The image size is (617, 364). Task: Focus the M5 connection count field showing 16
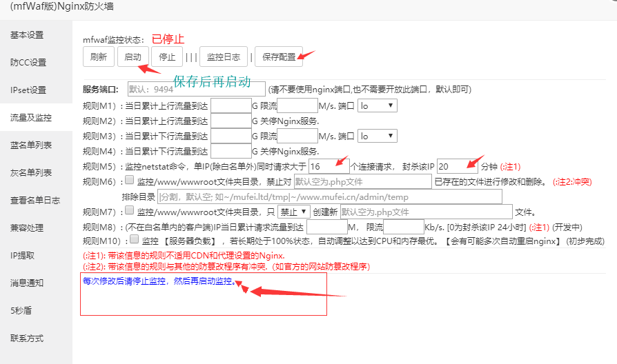click(x=328, y=166)
